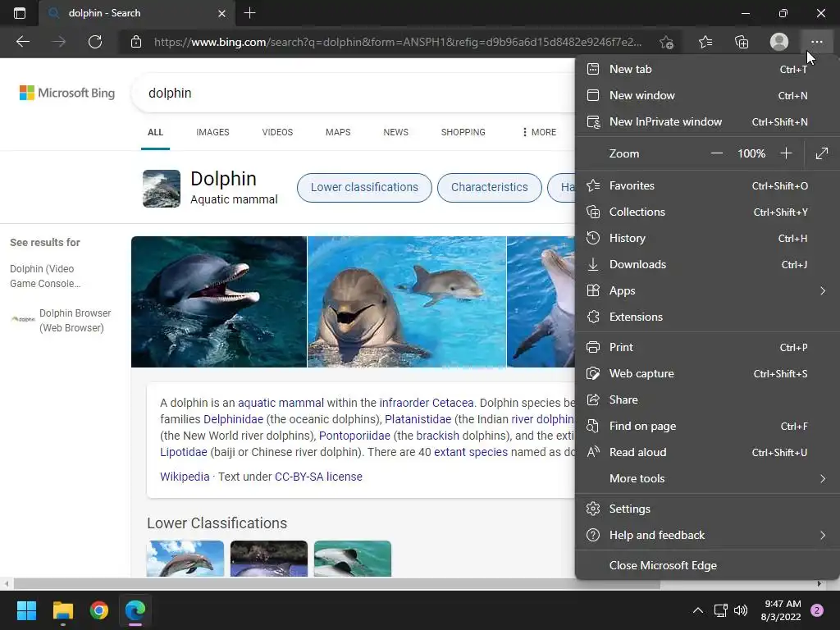Viewport: 840px width, 630px height.
Task: Switch to the NEWS tab
Action: click(x=396, y=132)
